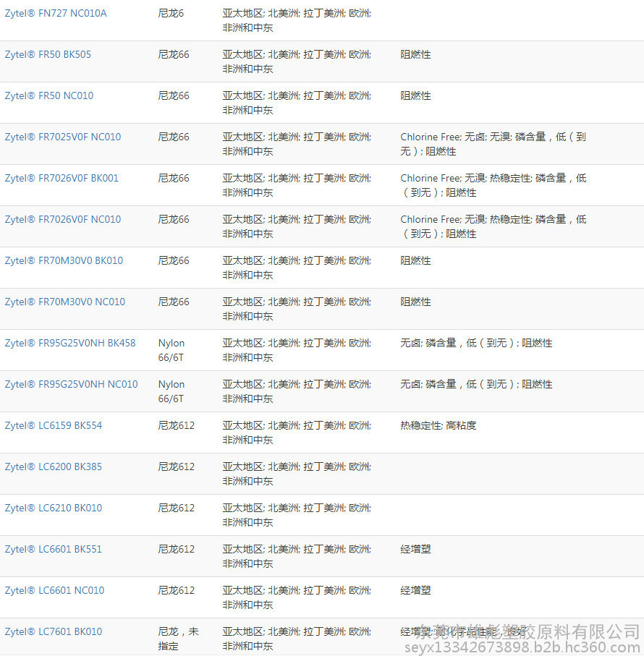Select region text in the FR7025V0F NC010 row
The height and width of the screenshot is (656, 644).
(297, 144)
